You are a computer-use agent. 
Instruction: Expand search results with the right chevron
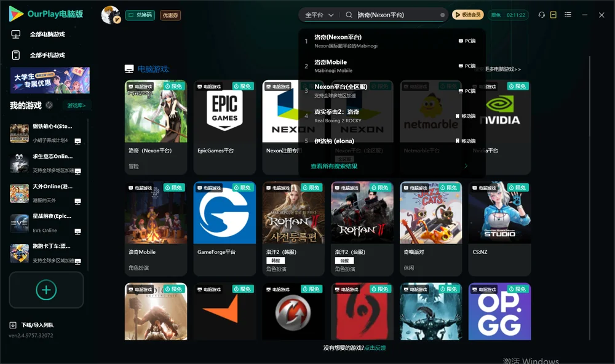[466, 166]
